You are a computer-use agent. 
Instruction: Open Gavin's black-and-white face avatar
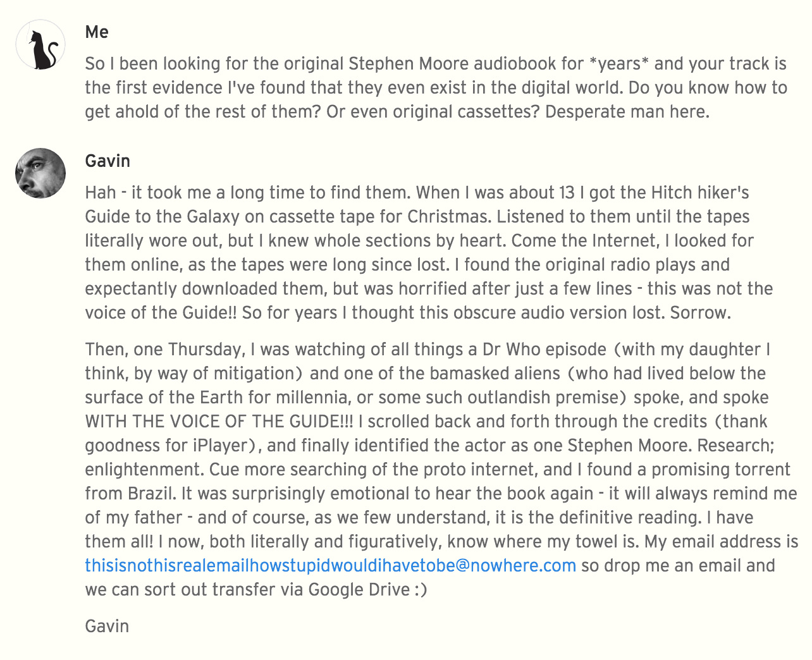pyautogui.click(x=40, y=173)
